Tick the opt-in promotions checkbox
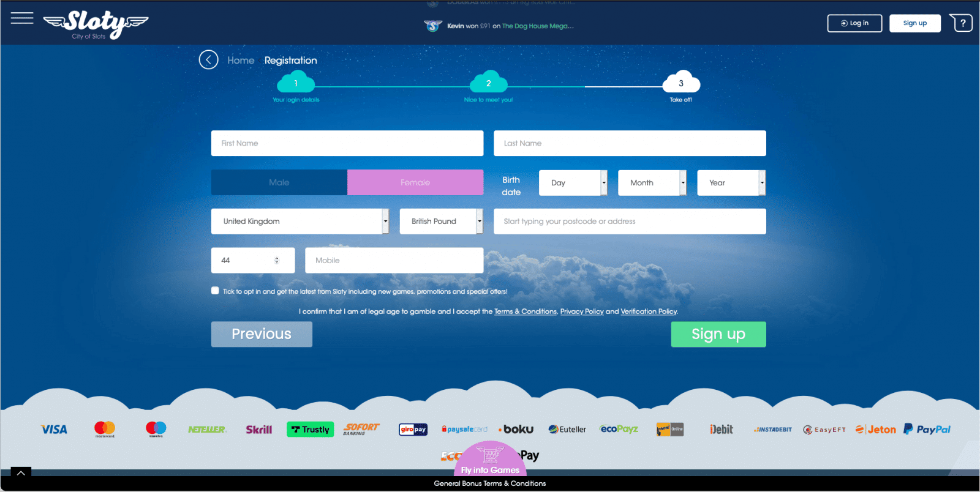 [215, 291]
